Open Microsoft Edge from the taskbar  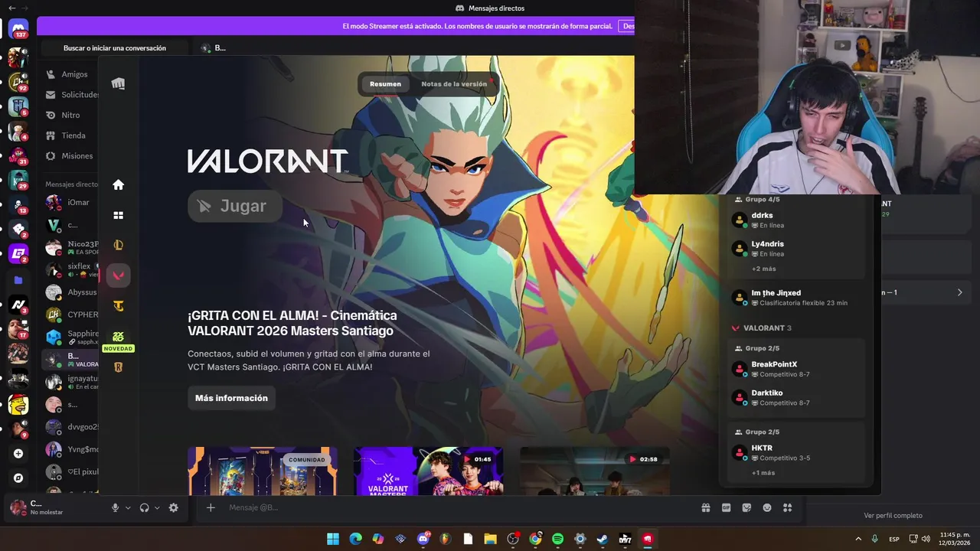point(355,539)
